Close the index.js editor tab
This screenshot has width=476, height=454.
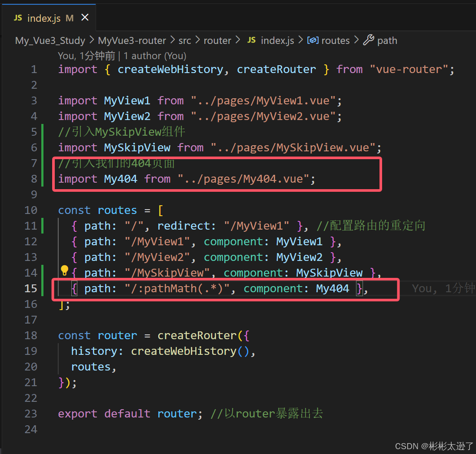pos(85,18)
